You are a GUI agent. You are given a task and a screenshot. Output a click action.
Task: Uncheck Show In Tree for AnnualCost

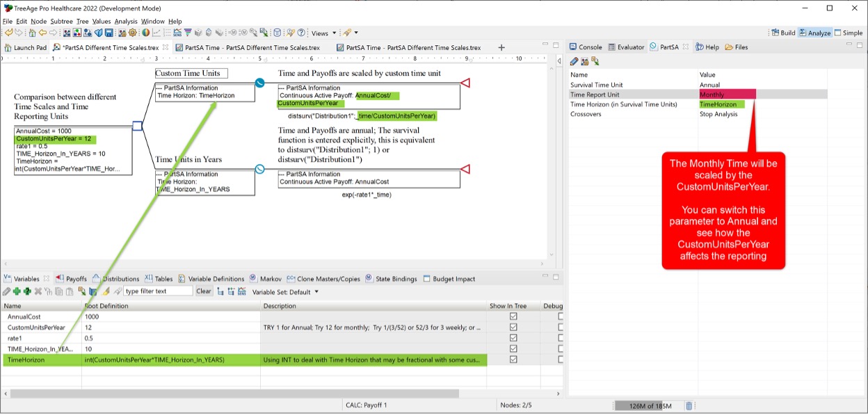(x=513, y=316)
